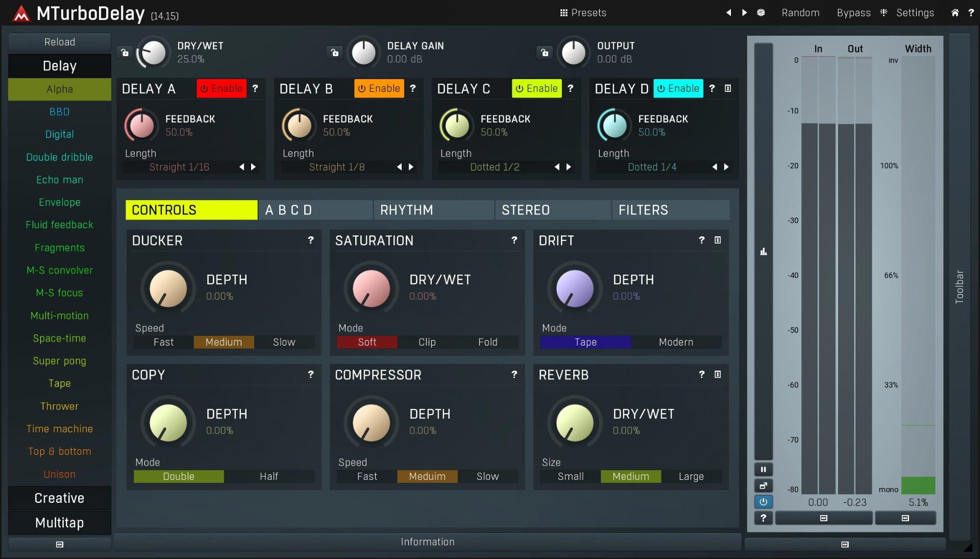Open the meter help question mark

tap(764, 518)
